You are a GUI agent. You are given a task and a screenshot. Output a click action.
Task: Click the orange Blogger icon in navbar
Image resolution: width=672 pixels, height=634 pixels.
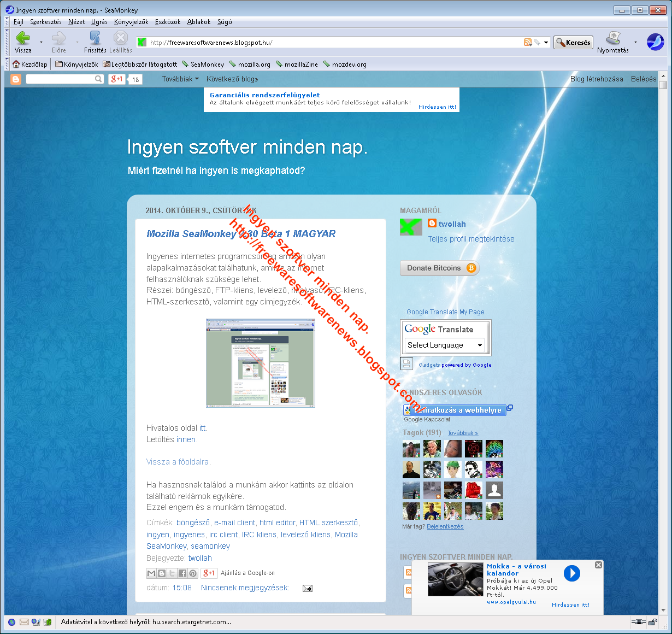click(16, 79)
